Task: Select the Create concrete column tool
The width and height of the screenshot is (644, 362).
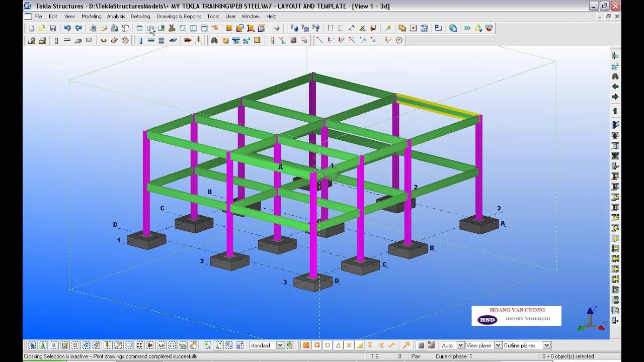Action: coord(56,40)
